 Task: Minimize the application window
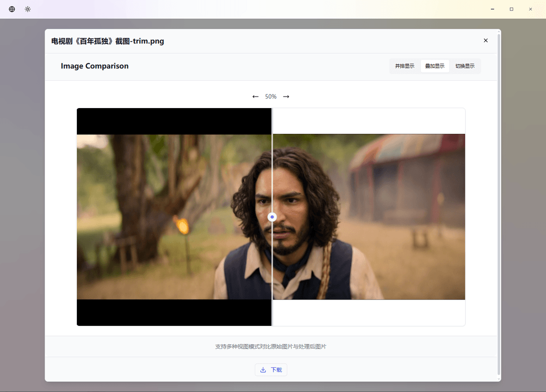[x=492, y=9]
